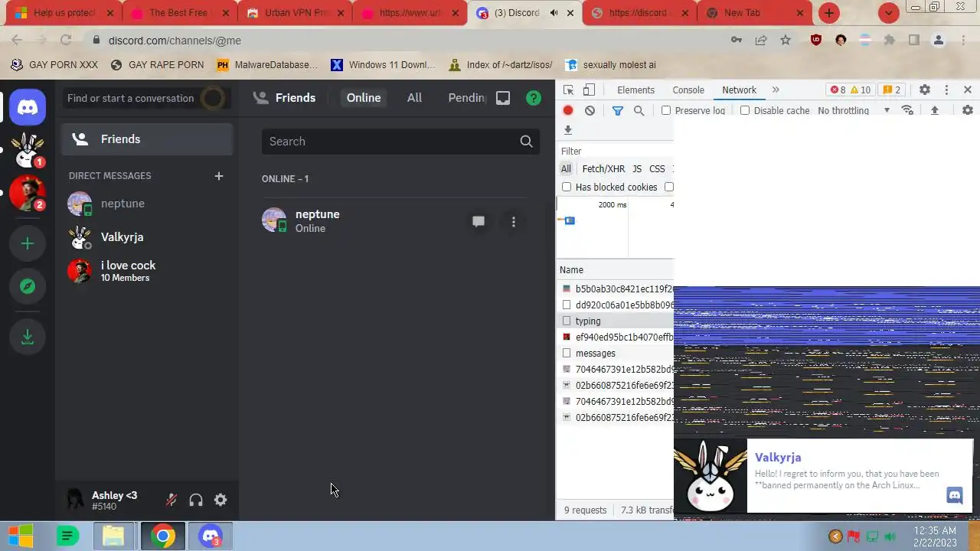
Task: Toggle Discord deafen headphones
Action: pos(196,500)
